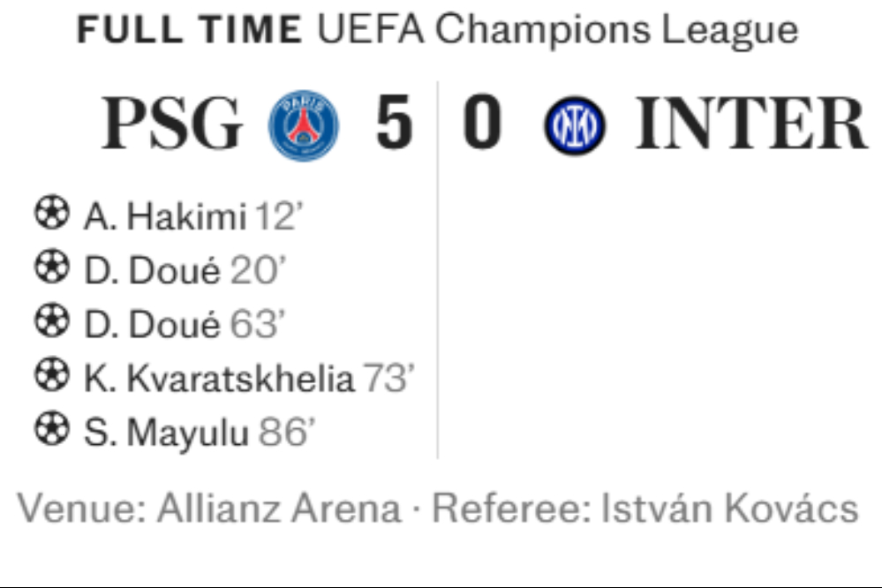Click the ball icon beside S. Mayulu
Image resolution: width=882 pixels, height=588 pixels.
click(52, 429)
